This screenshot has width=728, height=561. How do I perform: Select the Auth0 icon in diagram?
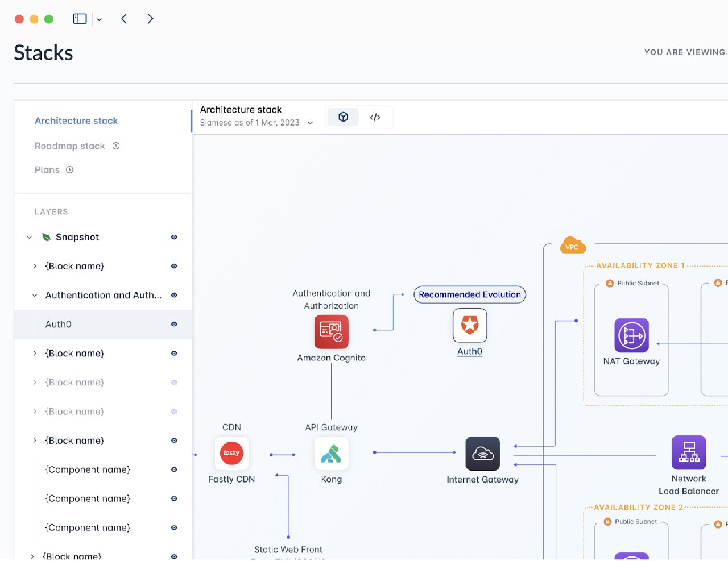pyautogui.click(x=470, y=325)
